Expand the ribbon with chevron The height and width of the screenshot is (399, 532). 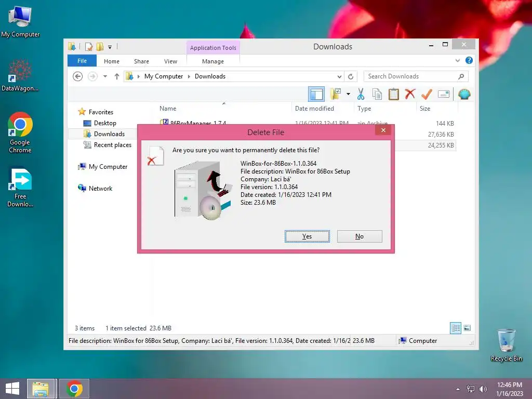pyautogui.click(x=457, y=60)
